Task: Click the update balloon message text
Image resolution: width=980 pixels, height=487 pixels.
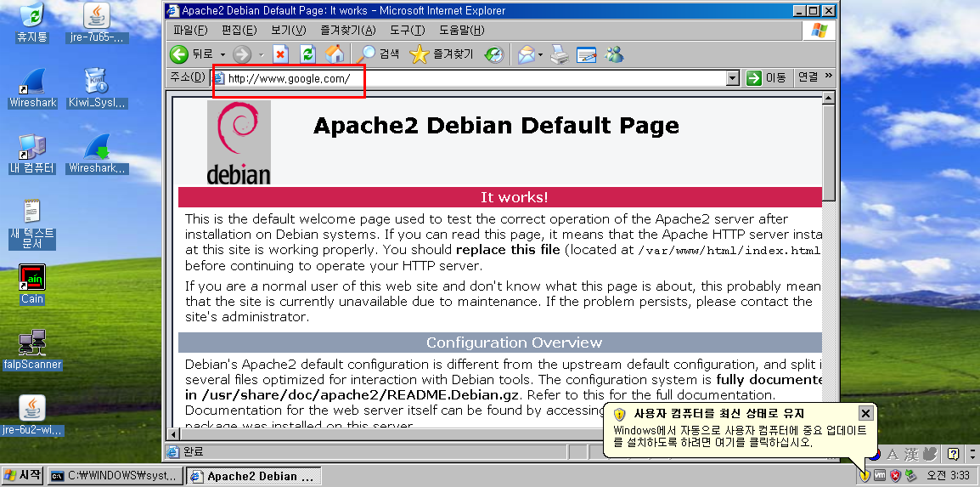Action: coord(740,436)
